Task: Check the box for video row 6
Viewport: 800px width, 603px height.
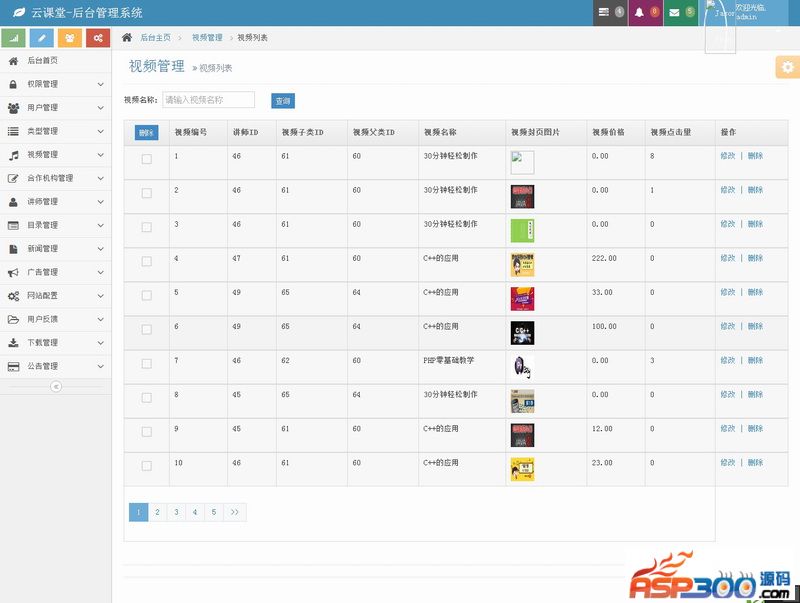Action: (146, 330)
